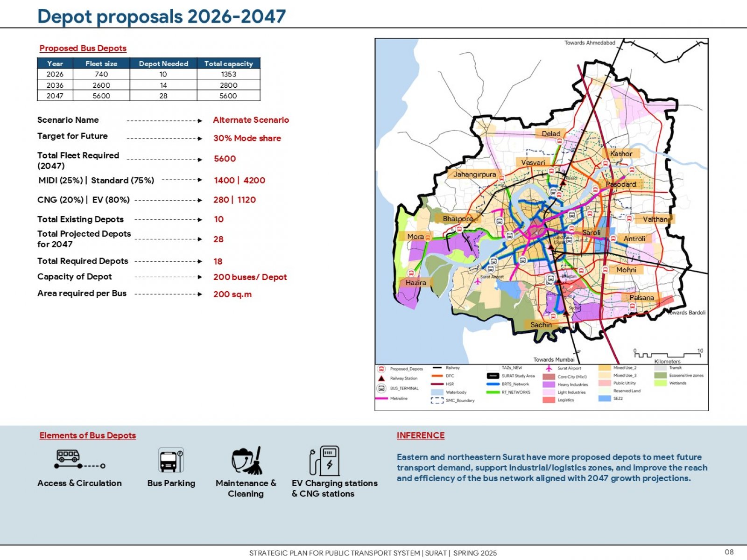Click the depot marker left of Antroli

tap(613, 238)
